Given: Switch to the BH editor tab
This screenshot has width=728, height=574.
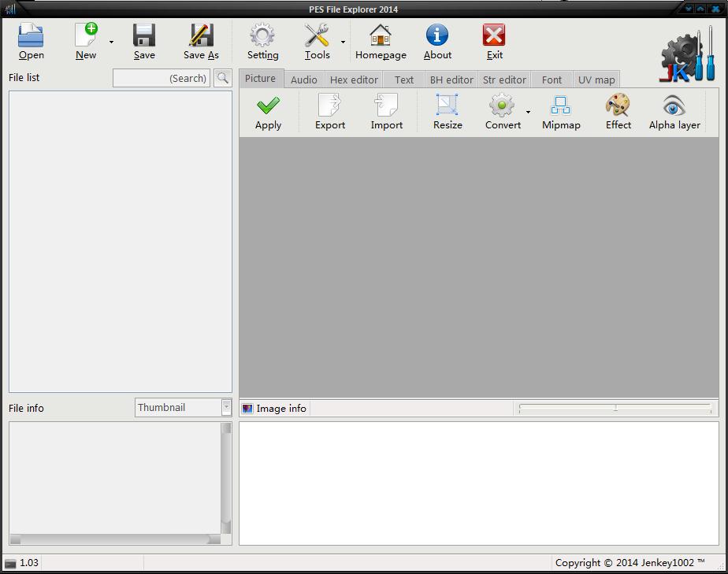Looking at the screenshot, I should (x=451, y=80).
